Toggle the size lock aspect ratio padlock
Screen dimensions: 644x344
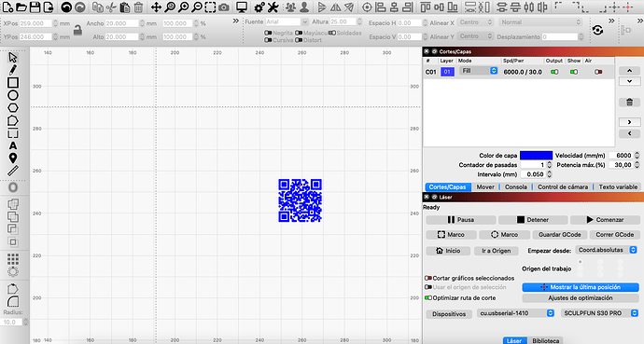pos(77,30)
